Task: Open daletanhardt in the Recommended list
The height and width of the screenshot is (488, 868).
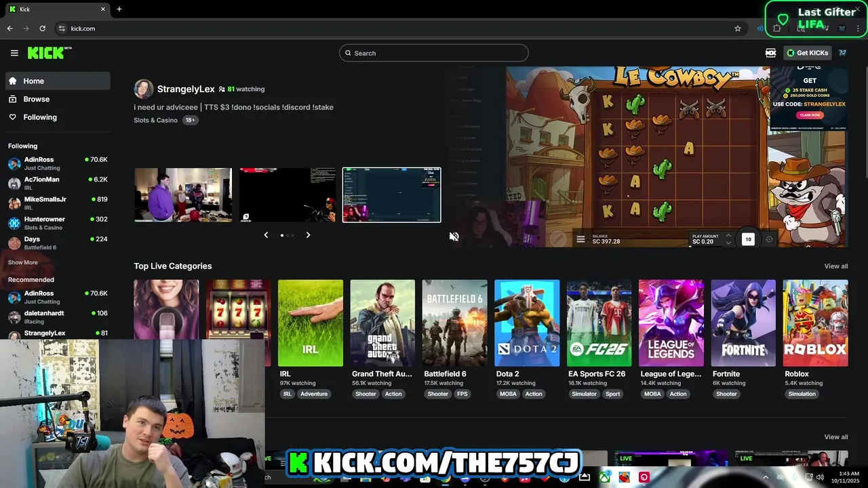Action: pyautogui.click(x=58, y=317)
